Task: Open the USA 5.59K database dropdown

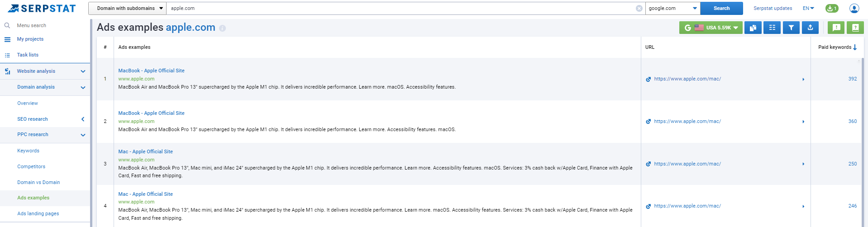Action: point(711,28)
